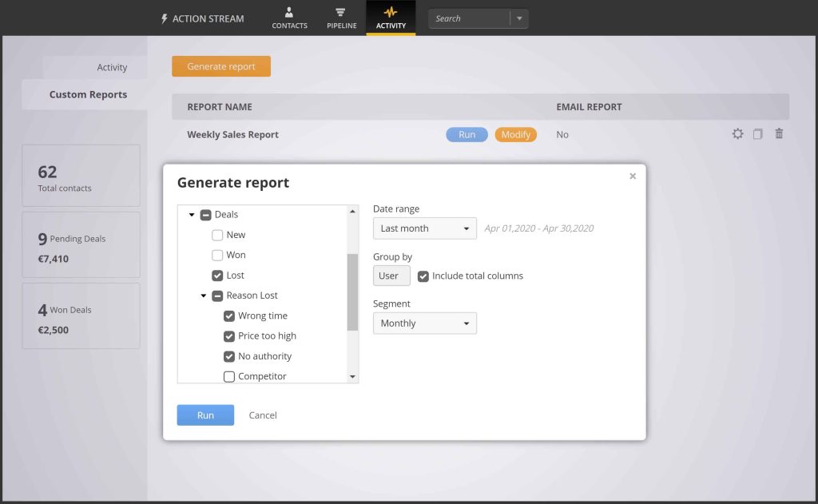Open the Segment Monthly dropdown

[424, 323]
